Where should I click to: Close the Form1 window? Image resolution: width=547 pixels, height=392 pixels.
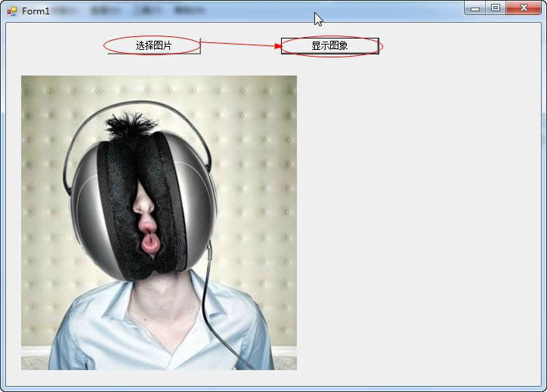click(x=523, y=8)
